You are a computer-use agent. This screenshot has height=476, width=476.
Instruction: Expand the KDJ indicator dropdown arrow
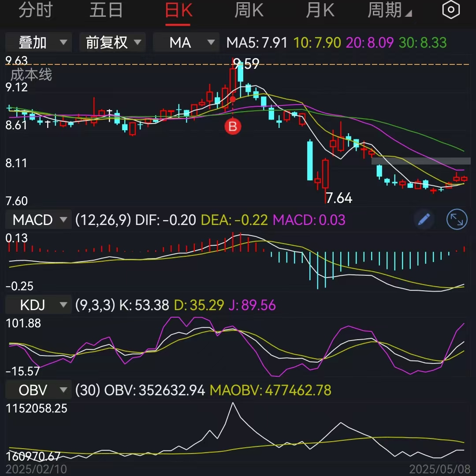pyautogui.click(x=63, y=305)
